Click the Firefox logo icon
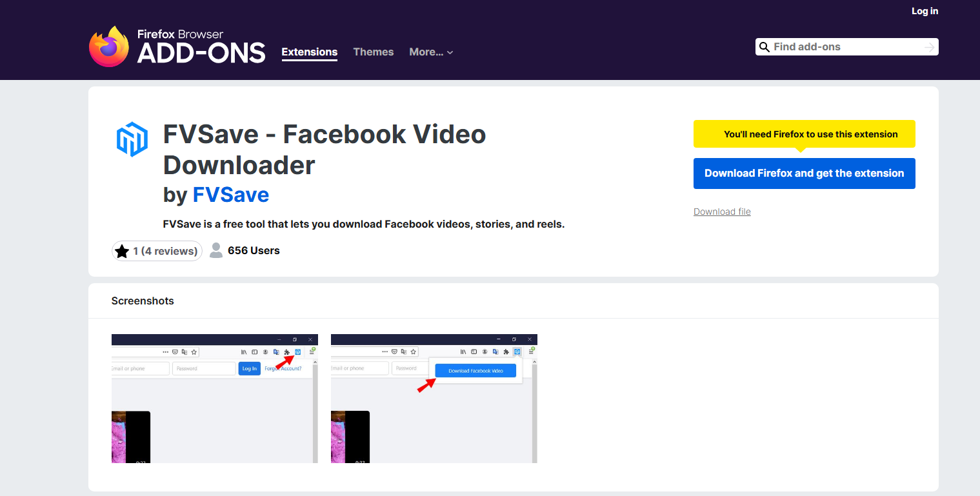This screenshot has width=980, height=496. tap(109, 46)
